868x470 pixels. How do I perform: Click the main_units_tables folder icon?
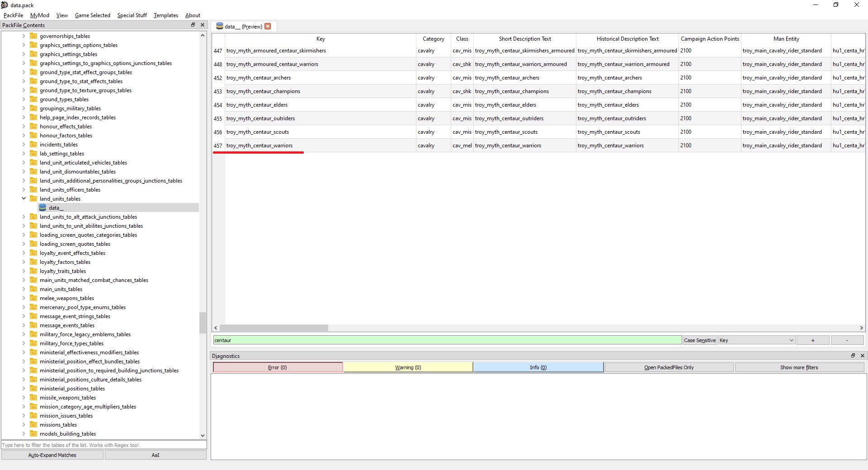point(33,289)
